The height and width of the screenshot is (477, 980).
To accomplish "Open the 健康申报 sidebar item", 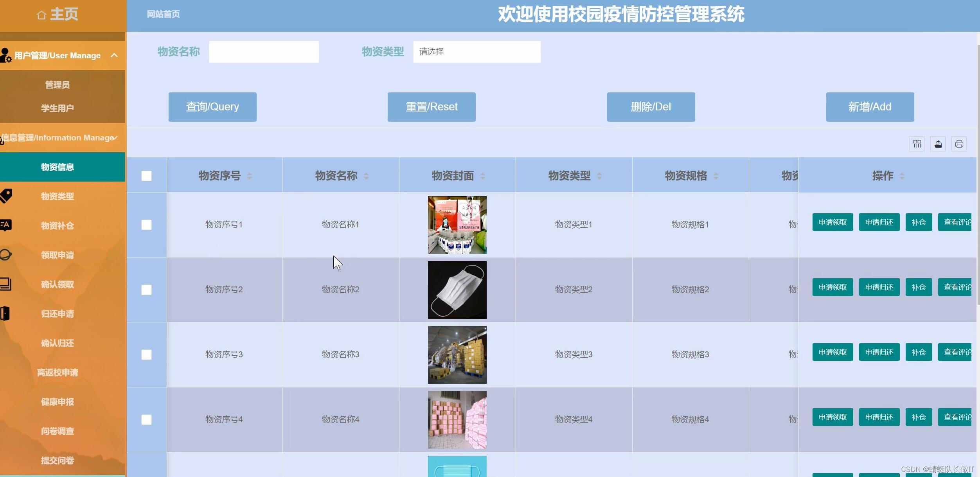I will coord(58,402).
